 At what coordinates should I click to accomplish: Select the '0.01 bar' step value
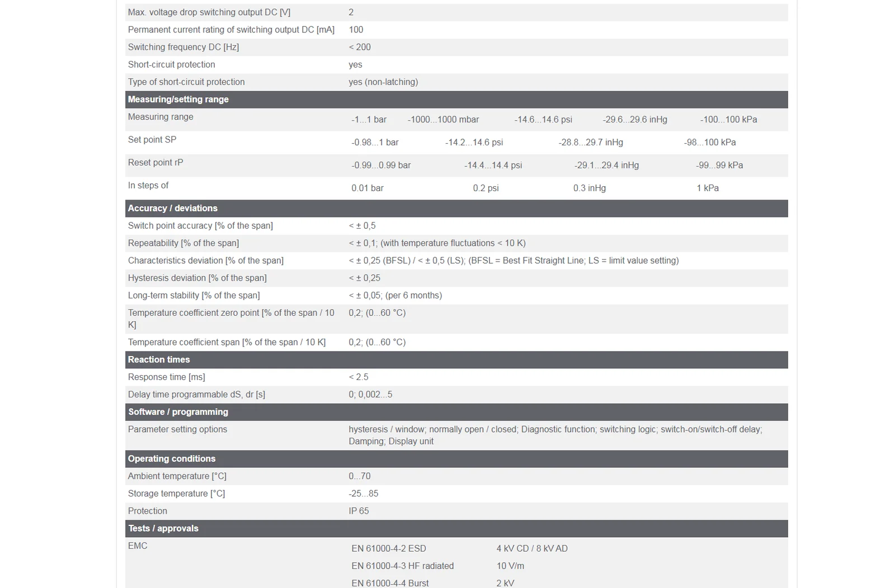click(368, 188)
